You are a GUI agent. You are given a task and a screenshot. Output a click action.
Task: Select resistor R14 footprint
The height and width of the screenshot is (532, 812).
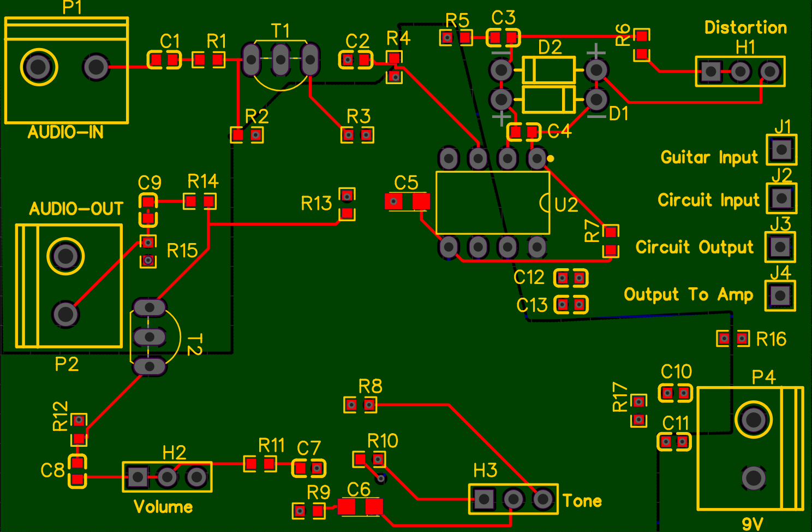(x=200, y=202)
